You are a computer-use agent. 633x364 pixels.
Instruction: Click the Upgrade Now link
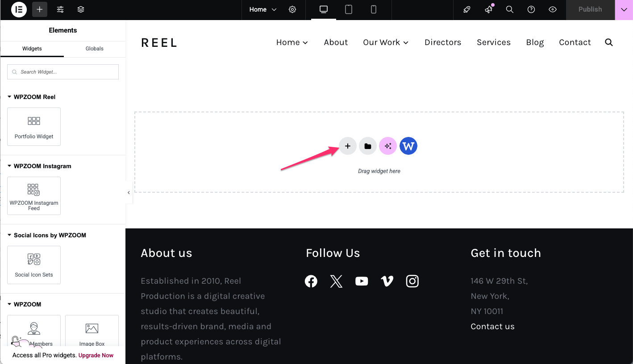click(96, 356)
